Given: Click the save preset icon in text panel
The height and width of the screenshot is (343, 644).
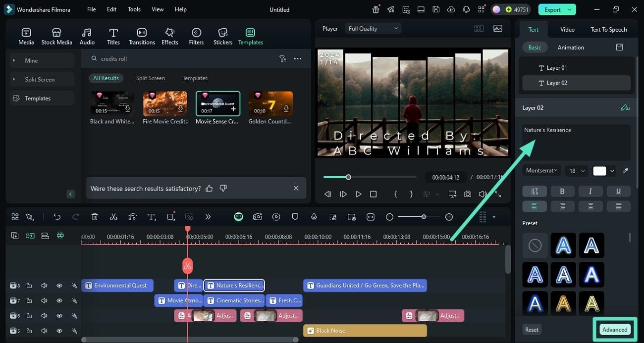Looking at the screenshot, I should [x=619, y=47].
